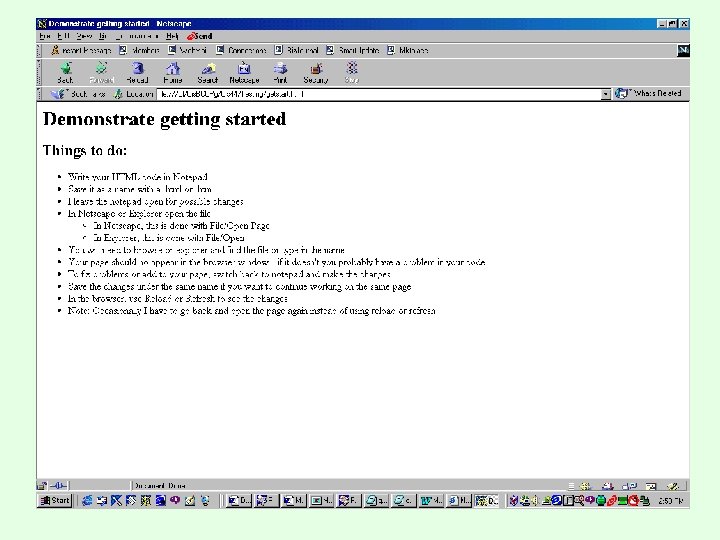The width and height of the screenshot is (720, 540).
Task: Switch to the 'F..' taskbar window
Action: coord(349,501)
